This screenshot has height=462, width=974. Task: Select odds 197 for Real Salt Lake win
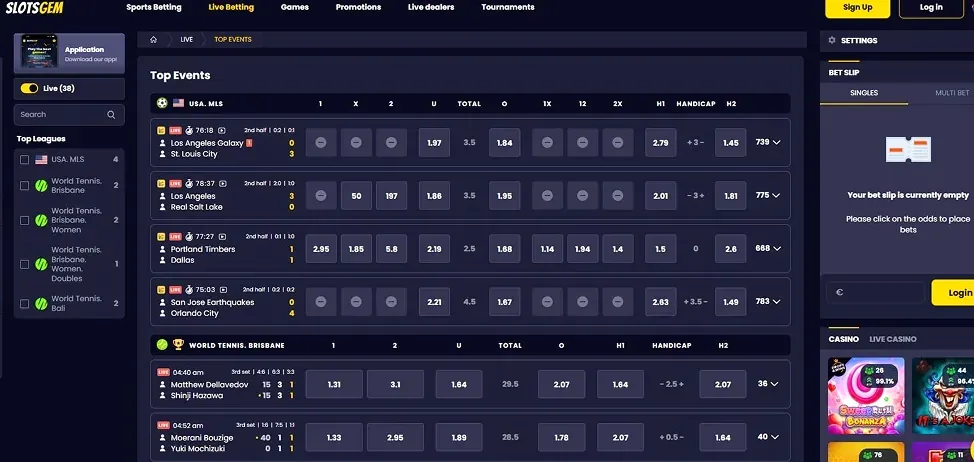click(391, 196)
